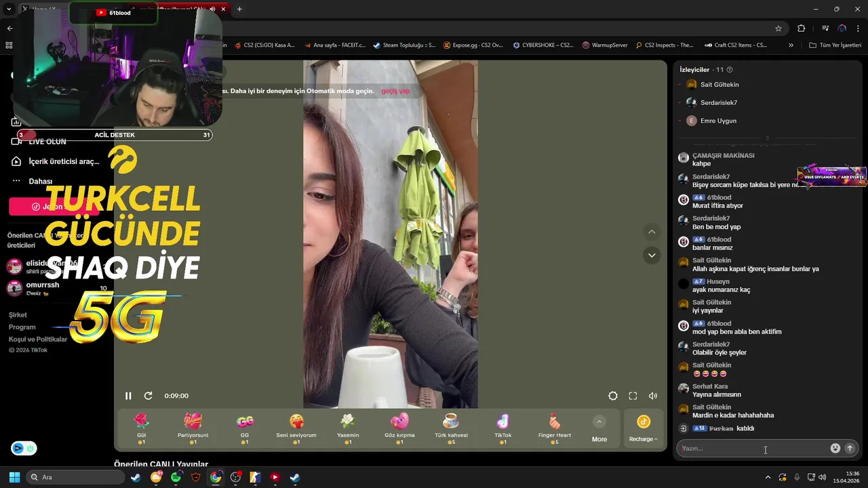
Task: Open the Chrome apps grid icon
Action: (9, 45)
